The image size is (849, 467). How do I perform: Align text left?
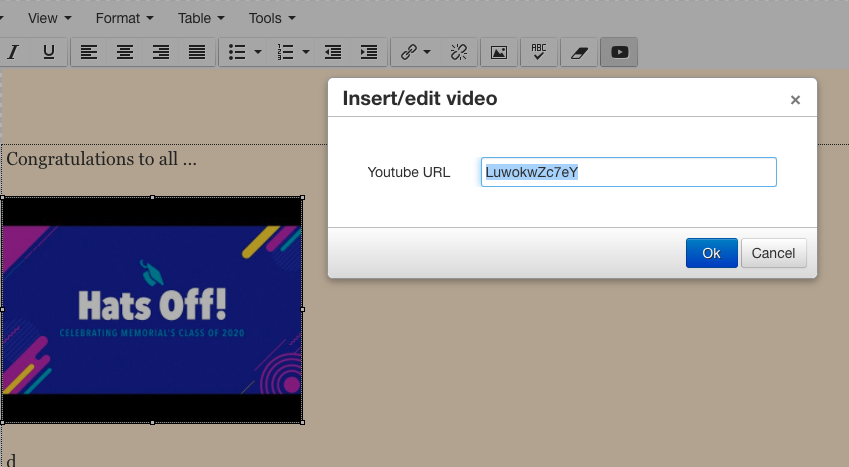89,52
